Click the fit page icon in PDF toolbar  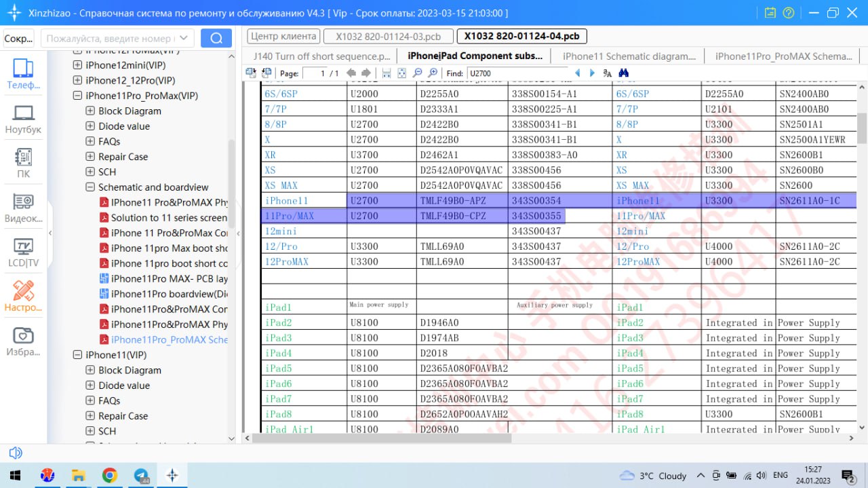pos(401,73)
